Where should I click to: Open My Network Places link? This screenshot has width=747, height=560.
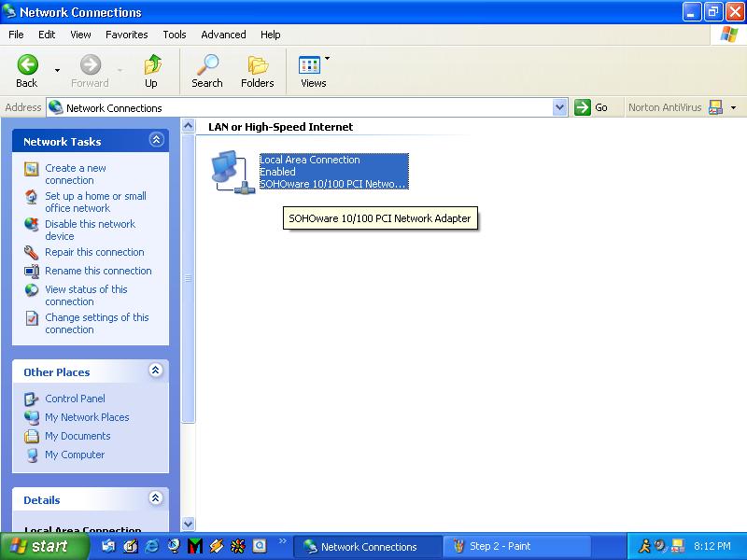87,417
